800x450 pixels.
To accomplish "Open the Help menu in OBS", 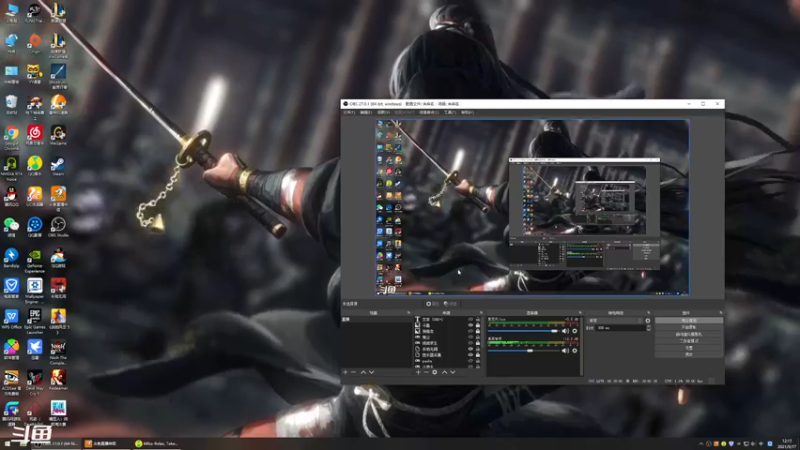I will pyautogui.click(x=467, y=112).
